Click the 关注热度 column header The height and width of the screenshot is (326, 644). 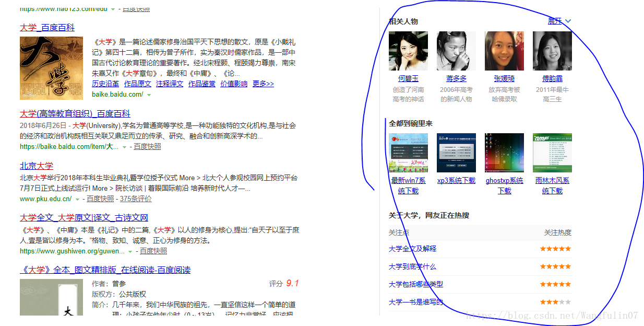558,232
